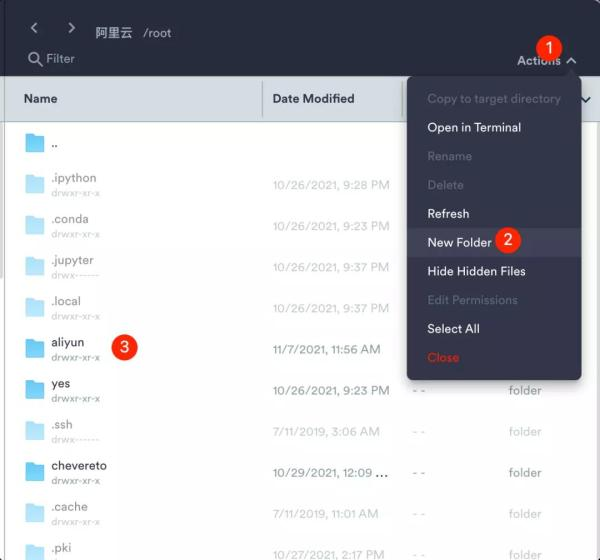Click the chevereto folder icon
600x560 pixels.
pos(35,472)
